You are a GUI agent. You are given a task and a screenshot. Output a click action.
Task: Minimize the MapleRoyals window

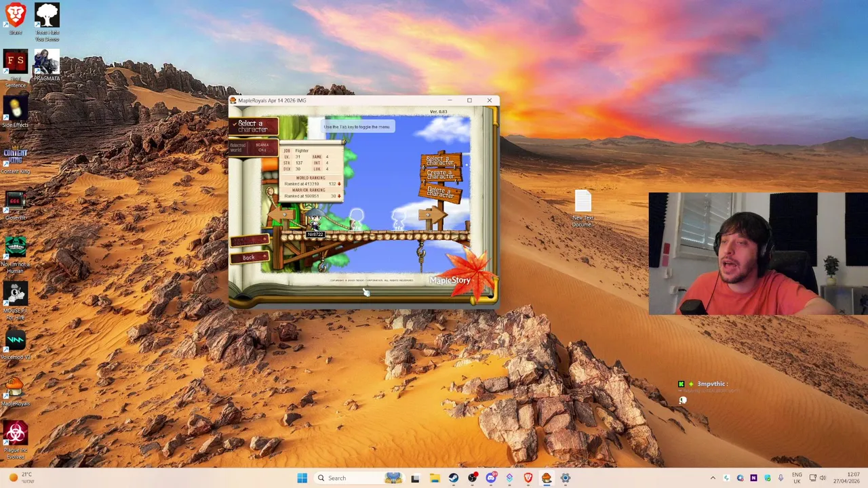pyautogui.click(x=450, y=100)
